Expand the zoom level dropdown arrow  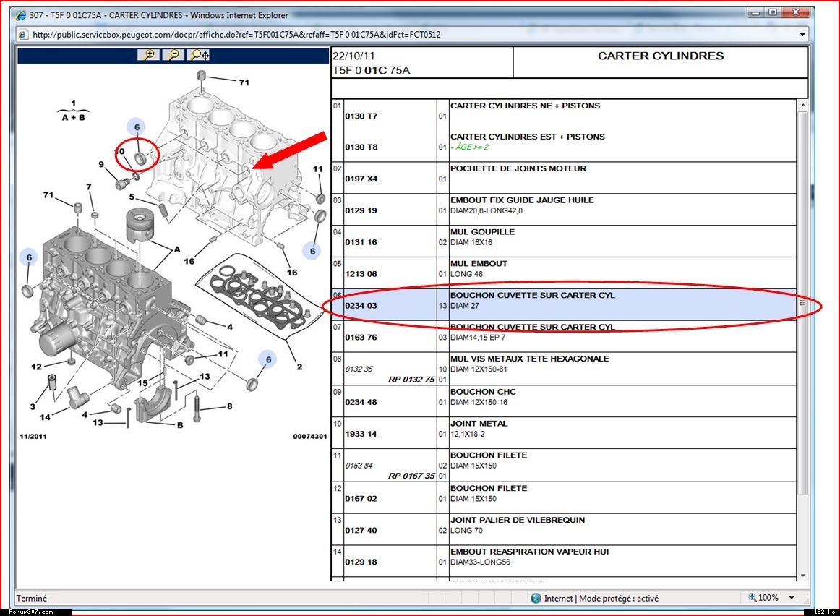click(792, 598)
